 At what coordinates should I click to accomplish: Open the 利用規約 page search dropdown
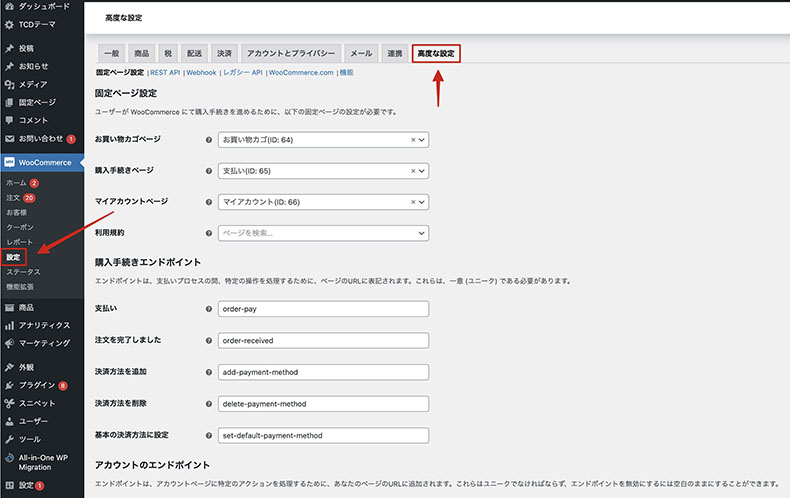coord(323,233)
